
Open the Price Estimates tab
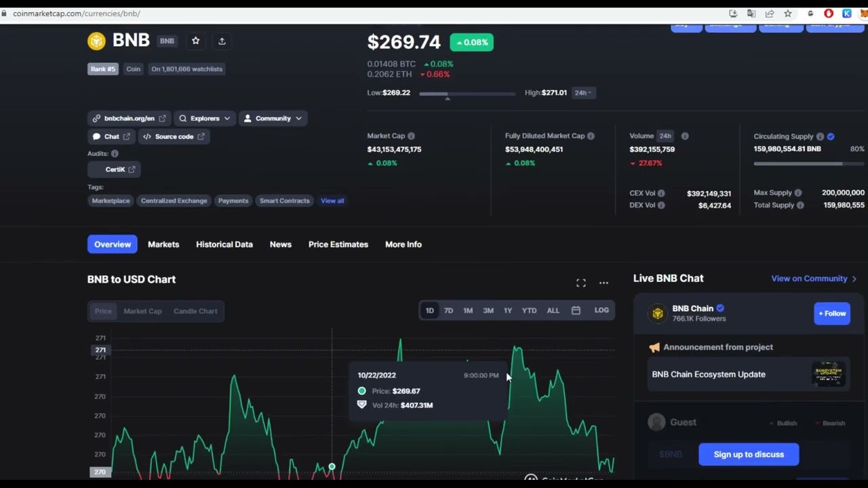click(338, 245)
